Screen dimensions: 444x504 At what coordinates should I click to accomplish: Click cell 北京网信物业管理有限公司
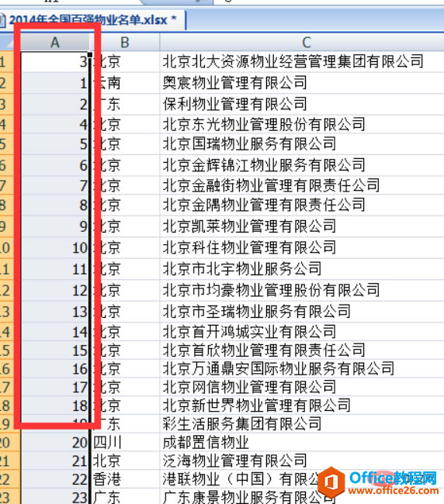click(x=302, y=387)
